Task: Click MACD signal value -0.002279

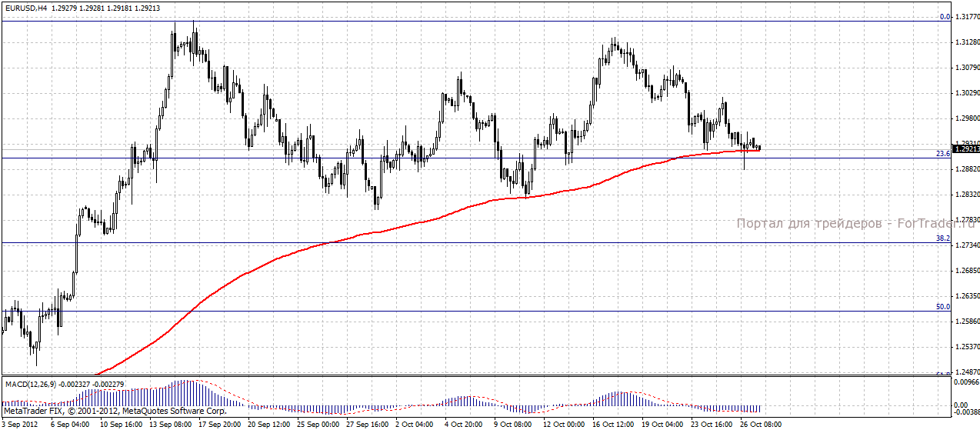Action: coord(108,383)
